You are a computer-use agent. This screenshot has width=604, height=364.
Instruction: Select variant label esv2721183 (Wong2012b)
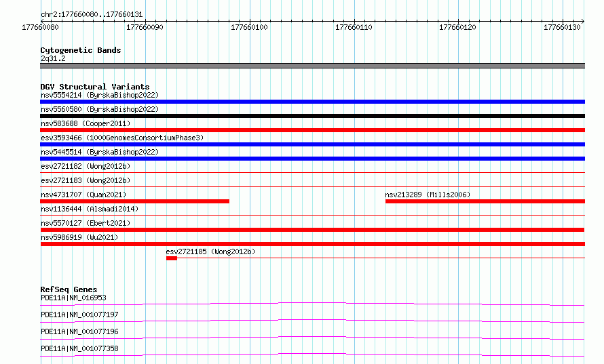pyautogui.click(x=86, y=180)
